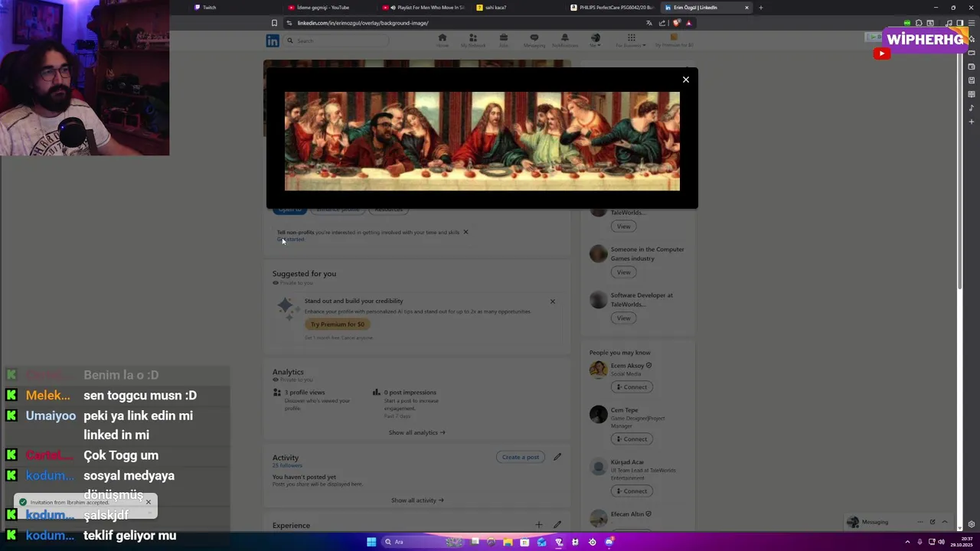Focus the LinkedIn search field
The height and width of the screenshot is (551, 980).
337,41
